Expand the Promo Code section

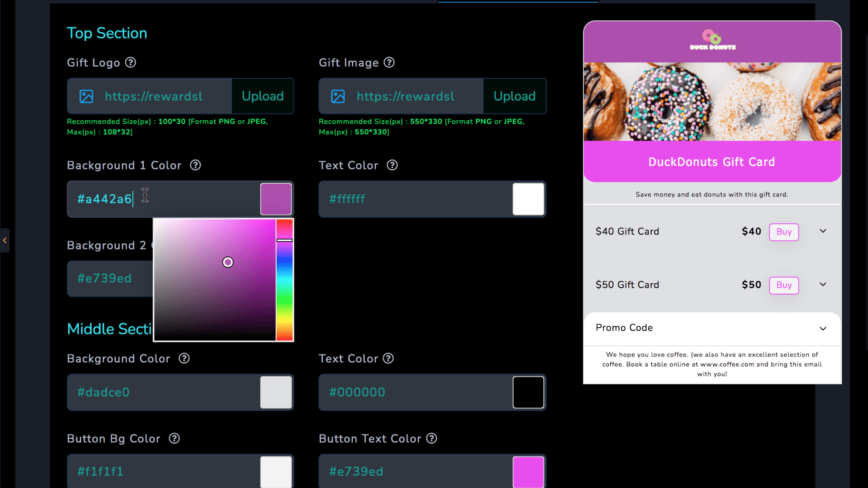[823, 328]
